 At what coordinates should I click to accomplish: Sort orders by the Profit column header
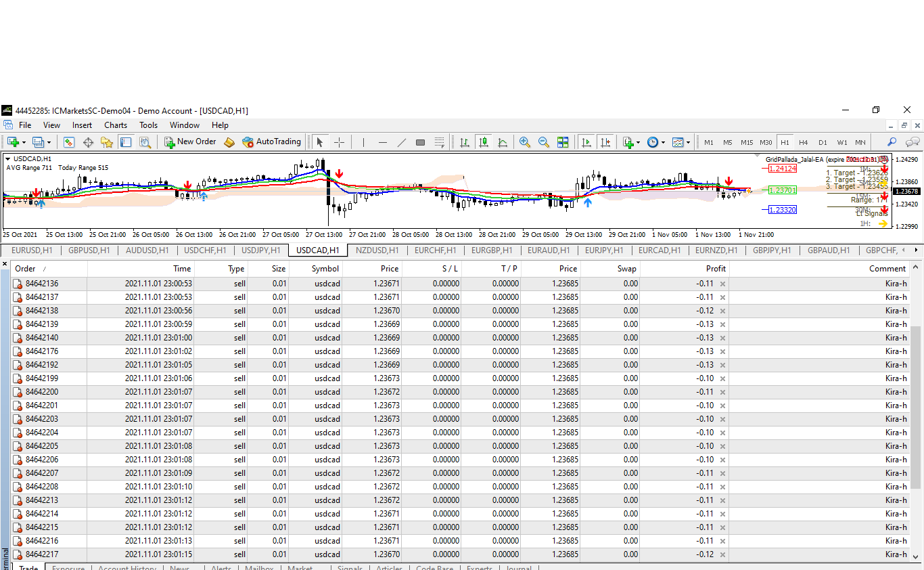pyautogui.click(x=685, y=269)
